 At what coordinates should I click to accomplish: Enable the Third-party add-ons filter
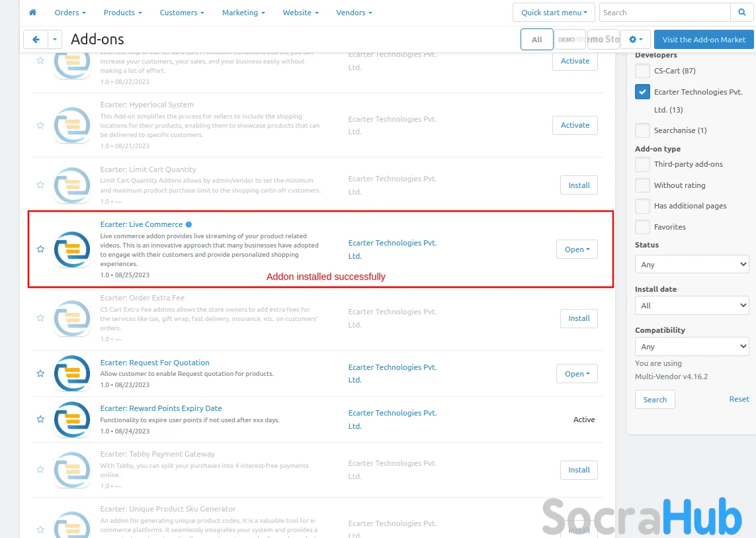642,164
